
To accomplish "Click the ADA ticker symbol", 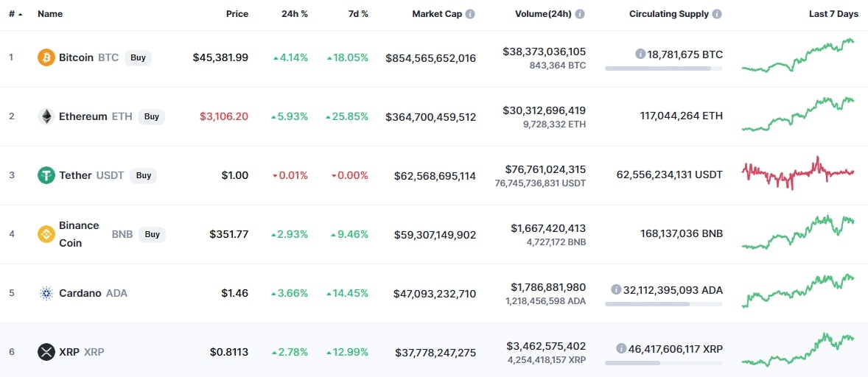I will (117, 294).
